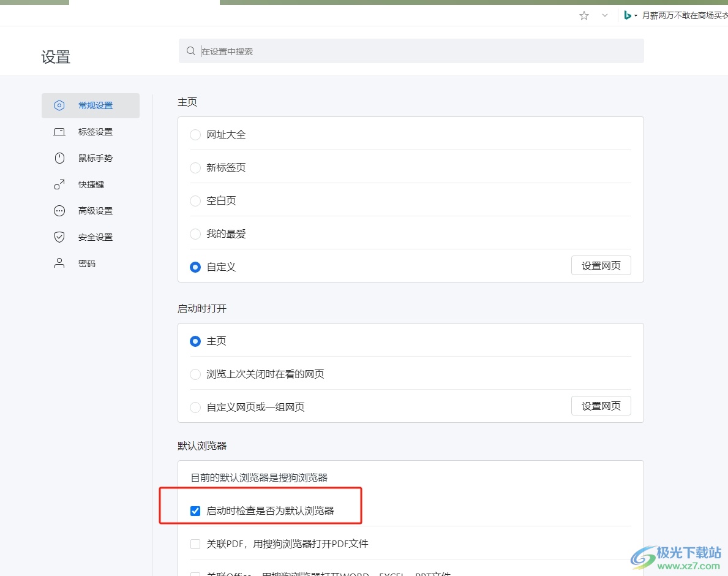Select 空白页 as homepage
728x576 pixels.
[x=195, y=200]
